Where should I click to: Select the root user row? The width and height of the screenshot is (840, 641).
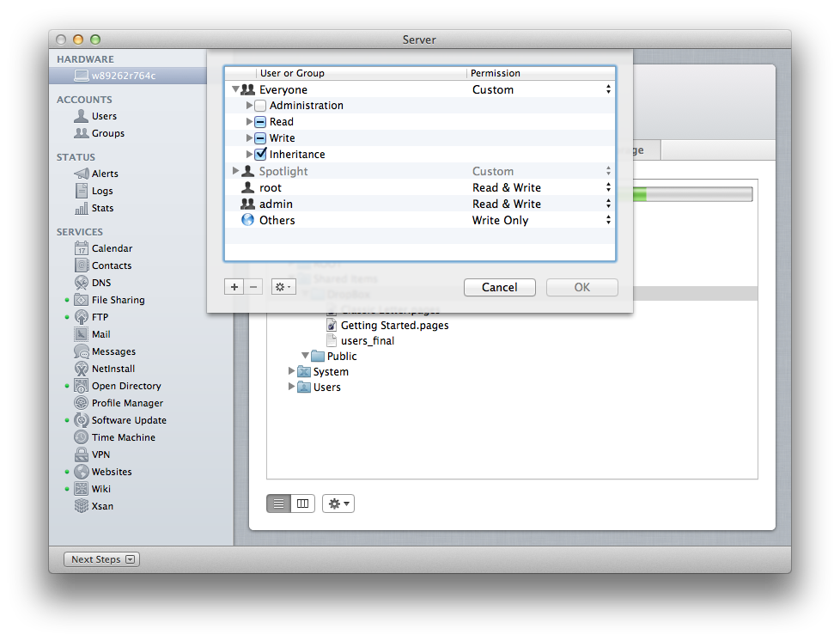tap(419, 187)
